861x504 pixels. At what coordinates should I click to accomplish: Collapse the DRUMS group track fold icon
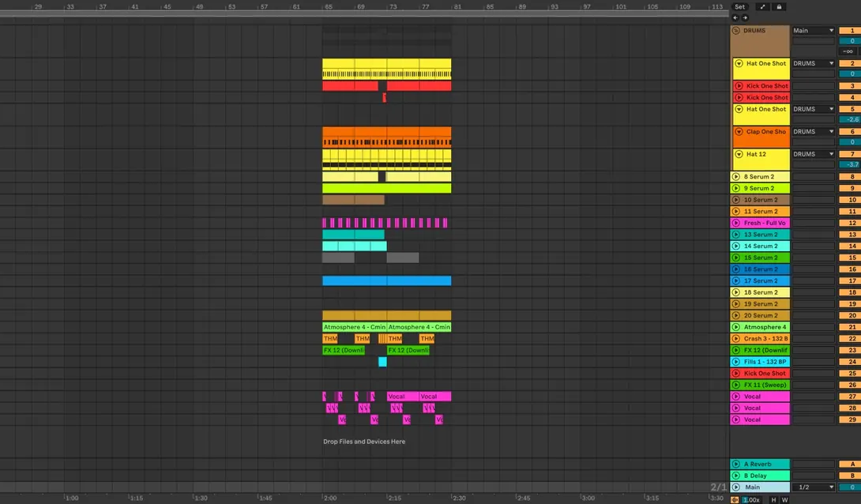pos(736,31)
